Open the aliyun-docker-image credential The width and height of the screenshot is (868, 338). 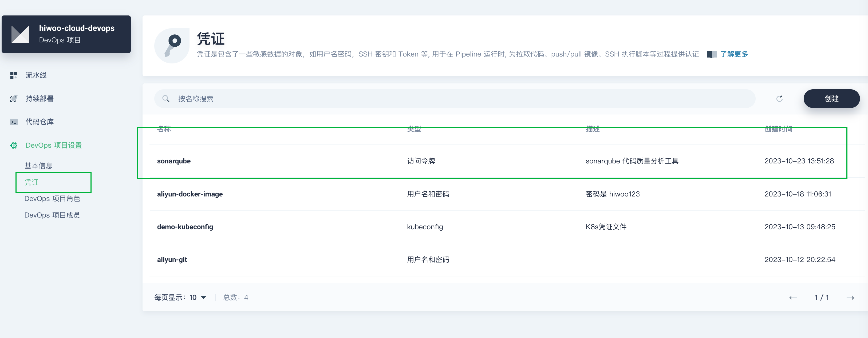pyautogui.click(x=190, y=194)
